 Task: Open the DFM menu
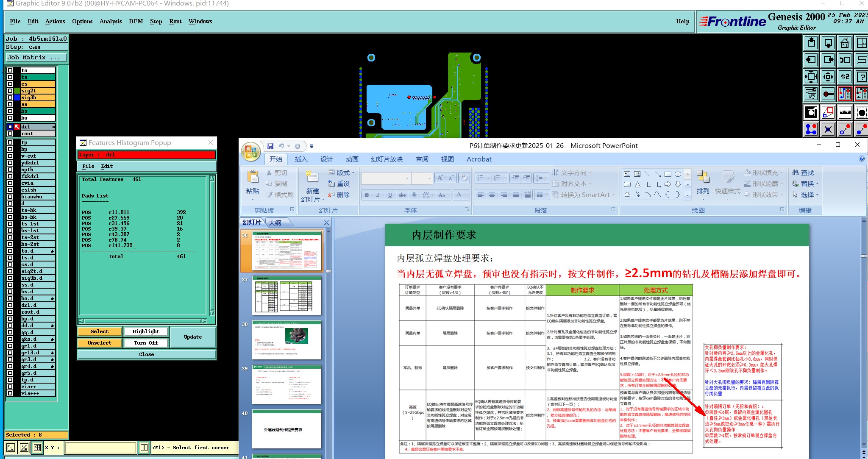[136, 21]
